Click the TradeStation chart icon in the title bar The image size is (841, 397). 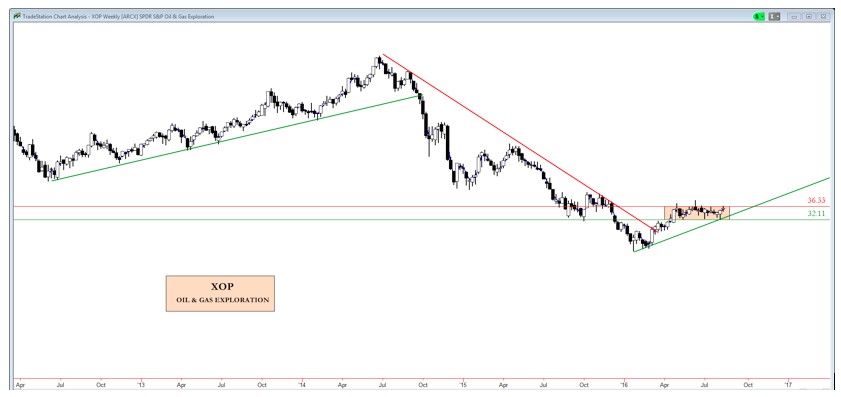pyautogui.click(x=17, y=17)
